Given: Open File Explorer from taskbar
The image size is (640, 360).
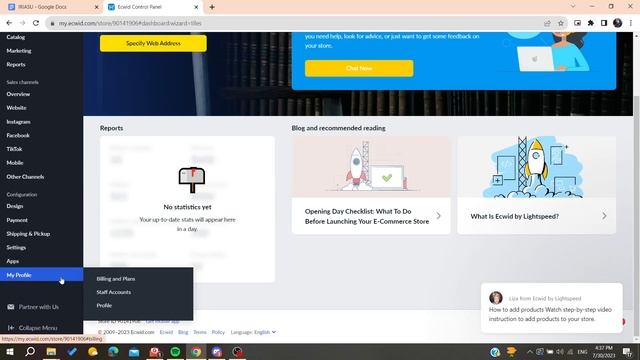Looking at the screenshot, I should (51, 351).
